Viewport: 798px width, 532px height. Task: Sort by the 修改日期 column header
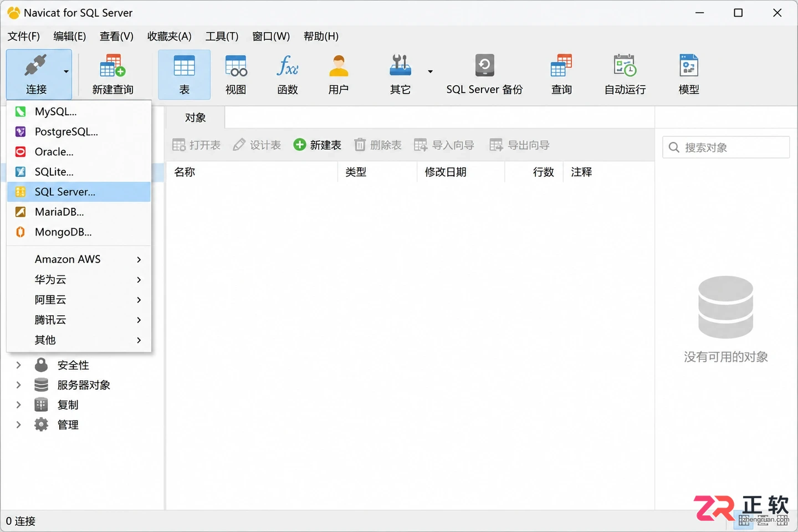461,172
